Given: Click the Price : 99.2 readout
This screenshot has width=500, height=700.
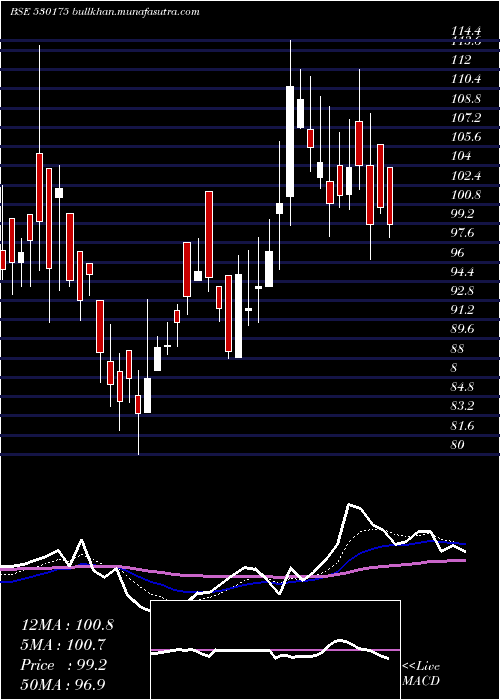Looking at the screenshot, I should 63,665.
